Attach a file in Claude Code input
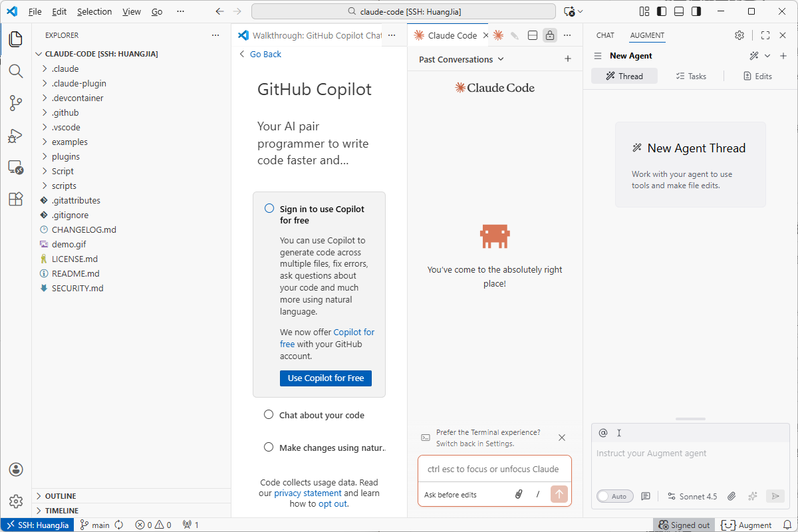This screenshot has width=798, height=532. [x=519, y=494]
